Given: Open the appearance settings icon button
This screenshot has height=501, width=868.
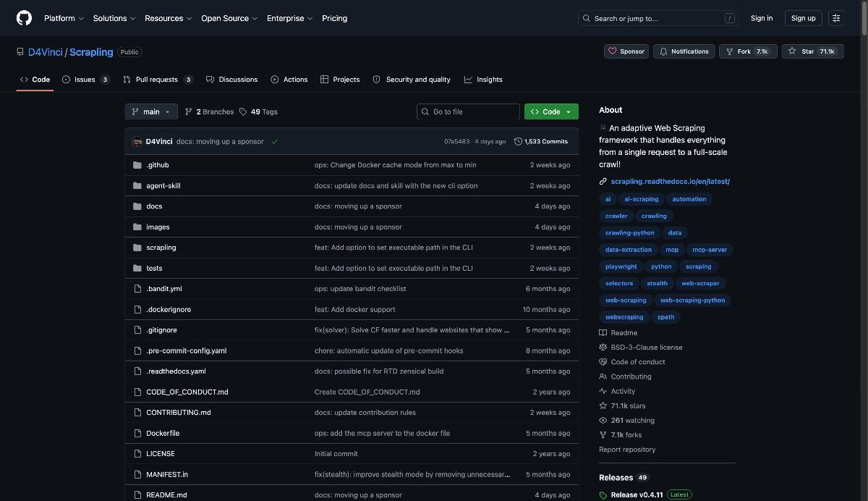Looking at the screenshot, I should (x=836, y=18).
